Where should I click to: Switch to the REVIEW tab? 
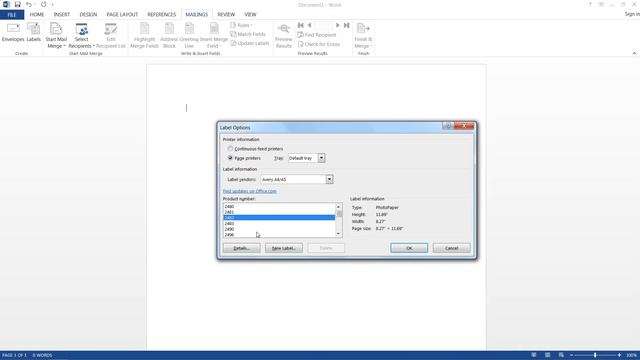[x=226, y=15]
